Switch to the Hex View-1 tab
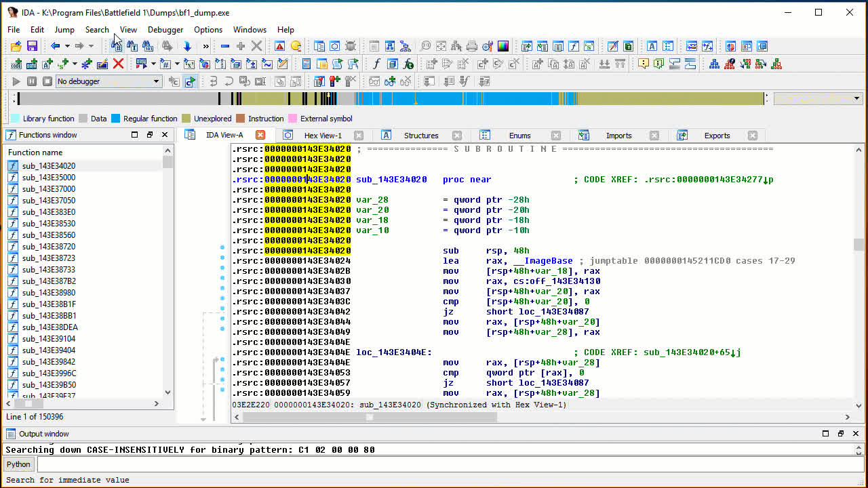868x488 pixels. (323, 136)
